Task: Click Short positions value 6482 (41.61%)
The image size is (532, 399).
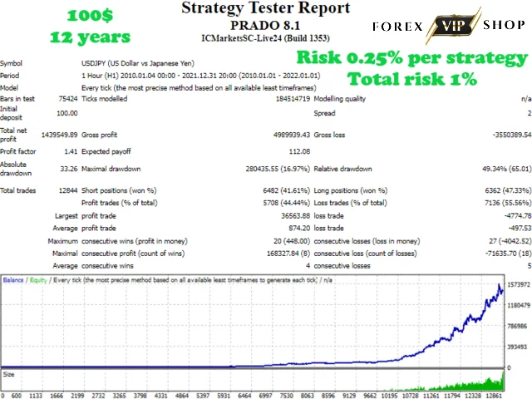Action: coord(286,190)
